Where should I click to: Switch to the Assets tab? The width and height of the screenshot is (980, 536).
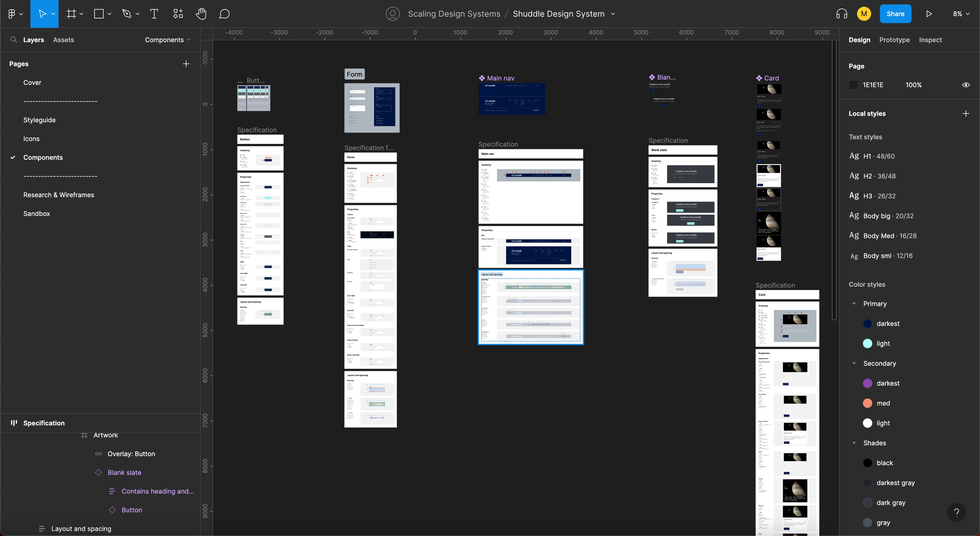pyautogui.click(x=63, y=40)
